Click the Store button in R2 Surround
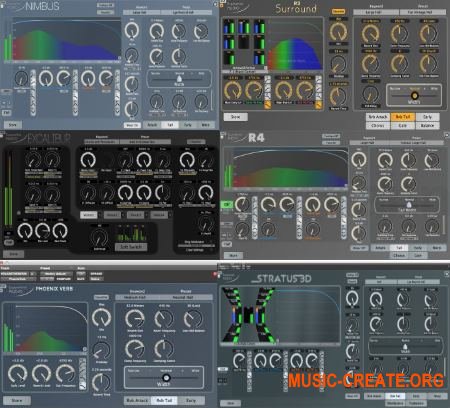Screen dimensions: 450x408 coord(236,117)
